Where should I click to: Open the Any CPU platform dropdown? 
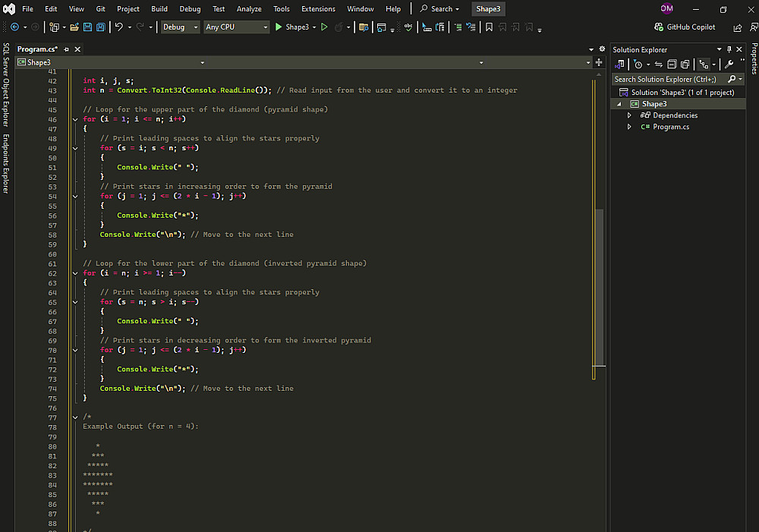[x=237, y=27]
